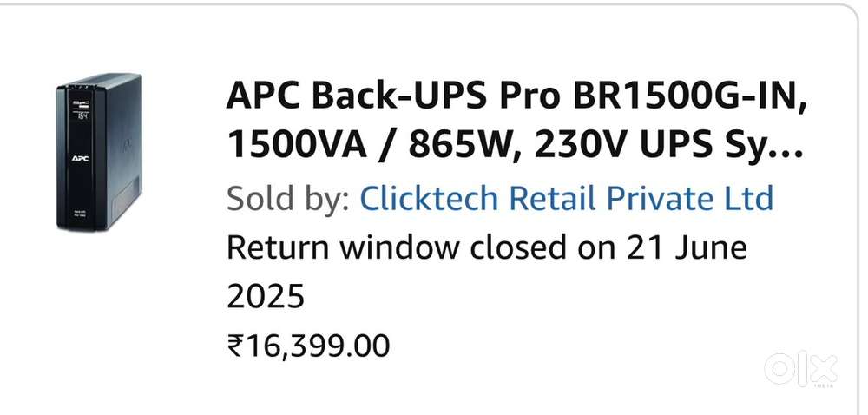Click the OLX watermark logo
Viewport: 868px width, 415px height.
800,368
